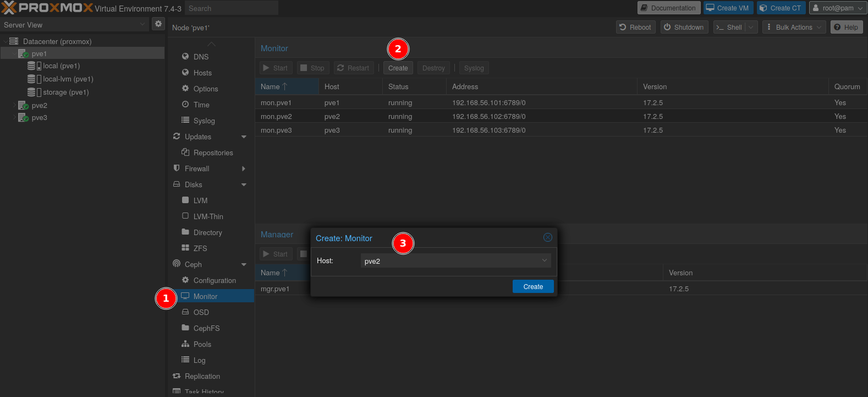The image size is (868, 397).
Task: Click Create VM
Action: click(x=728, y=8)
